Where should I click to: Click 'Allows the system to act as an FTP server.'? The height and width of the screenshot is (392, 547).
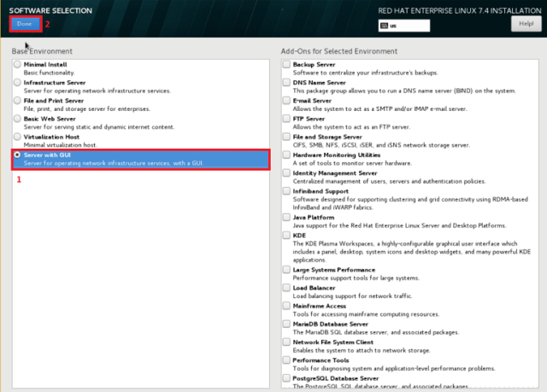(351, 127)
